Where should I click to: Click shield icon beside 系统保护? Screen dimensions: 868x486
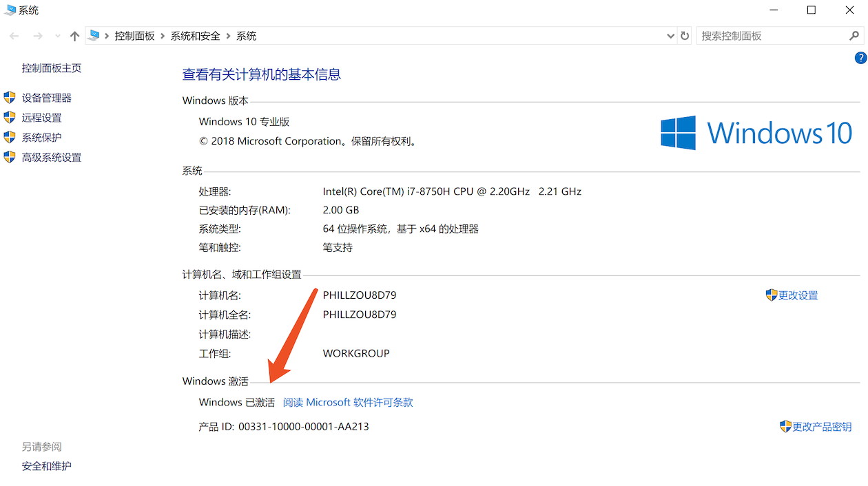tap(10, 137)
